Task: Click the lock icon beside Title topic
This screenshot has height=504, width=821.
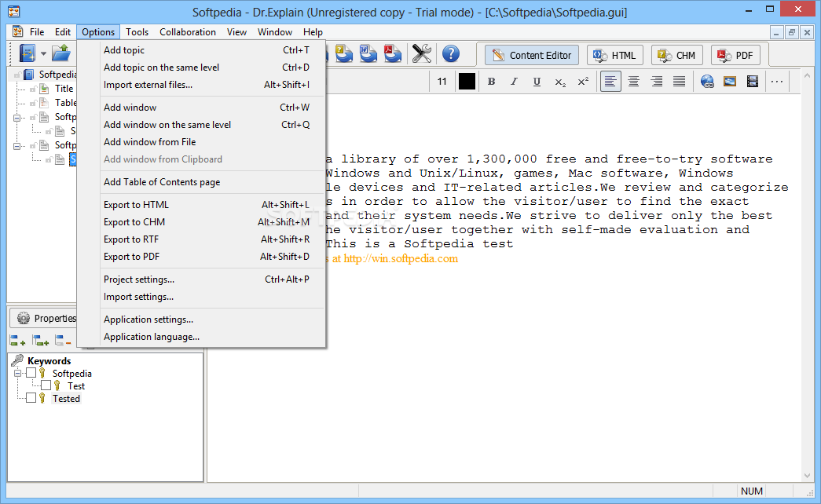Action: (x=33, y=89)
